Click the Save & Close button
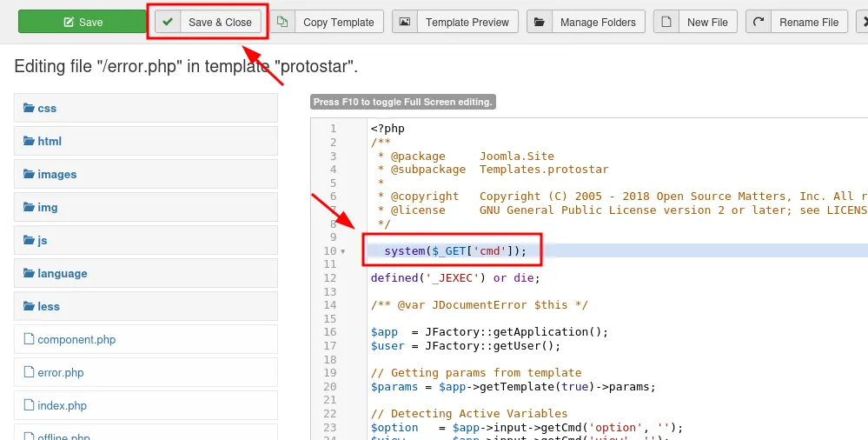 (x=209, y=22)
